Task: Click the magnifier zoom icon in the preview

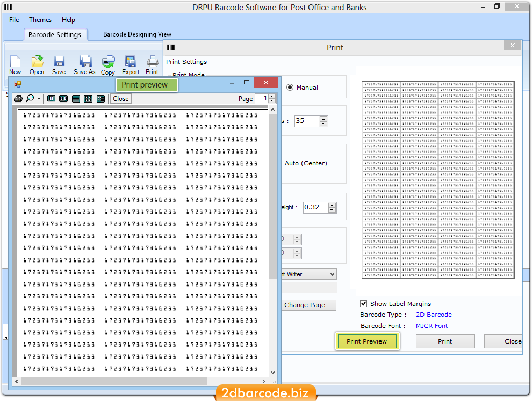Action: [30, 99]
